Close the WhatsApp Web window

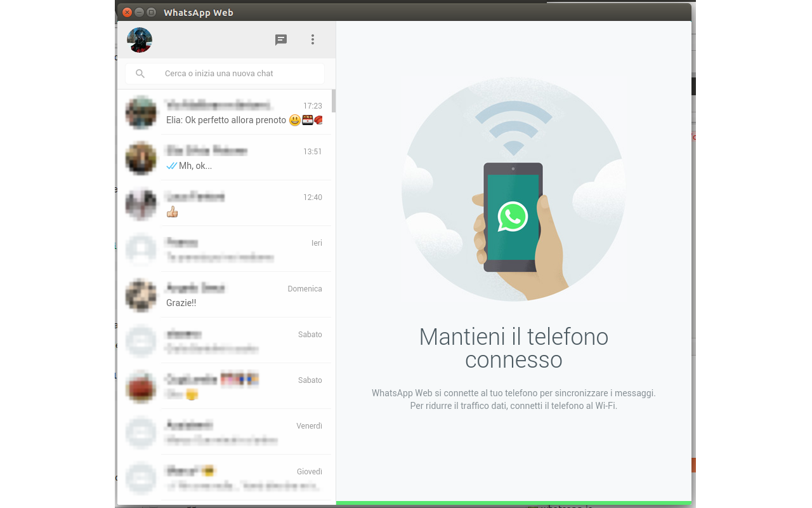pos(128,12)
